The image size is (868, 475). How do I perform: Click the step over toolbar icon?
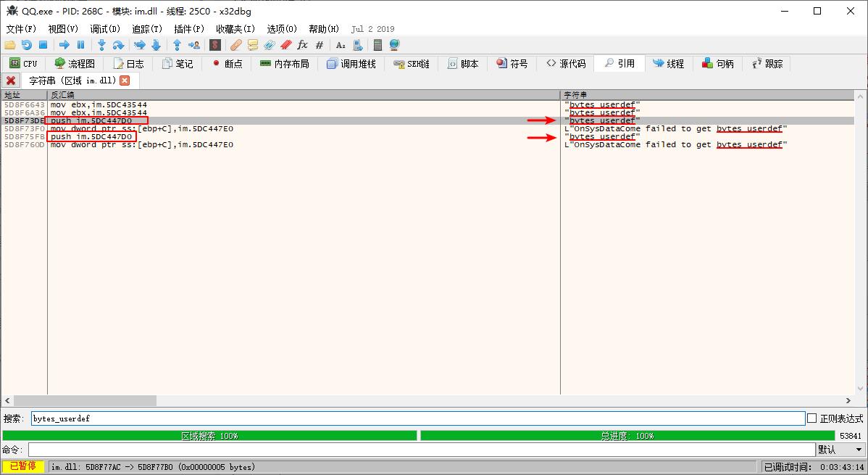coord(118,45)
